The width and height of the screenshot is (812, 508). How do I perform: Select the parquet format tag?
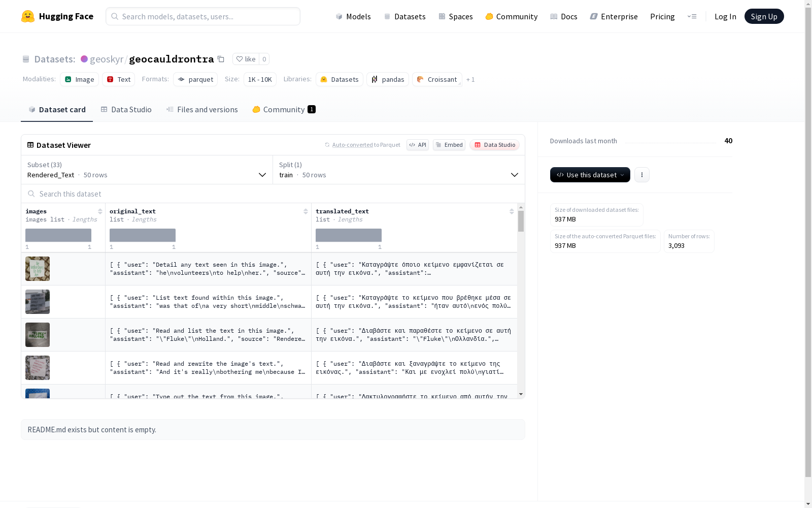(195, 79)
